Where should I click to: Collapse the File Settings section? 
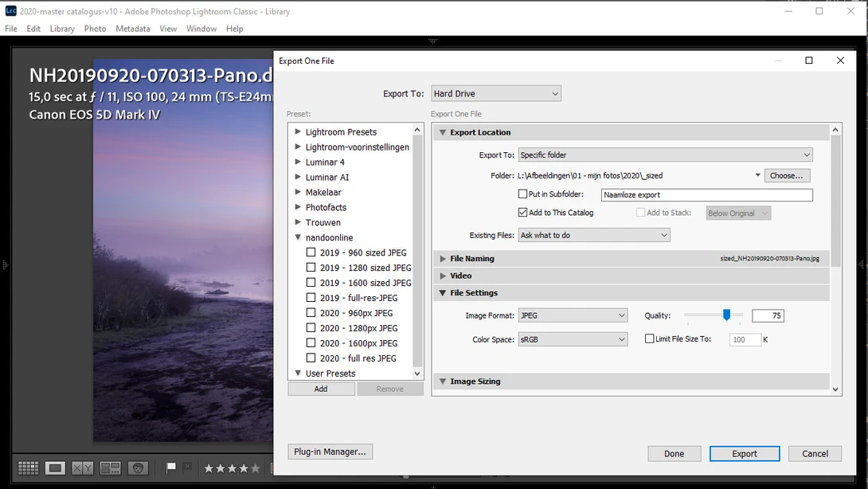[442, 293]
